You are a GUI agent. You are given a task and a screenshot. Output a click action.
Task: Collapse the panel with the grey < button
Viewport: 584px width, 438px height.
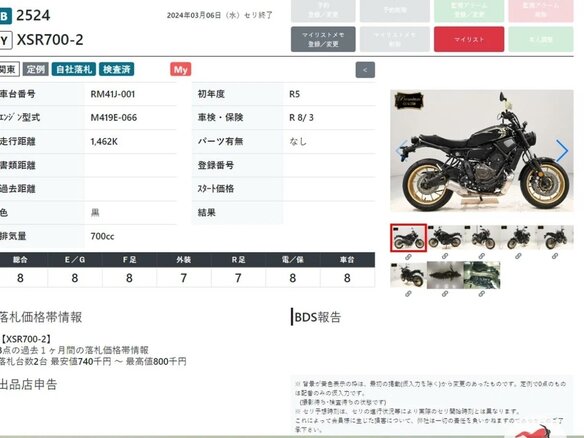(365, 70)
